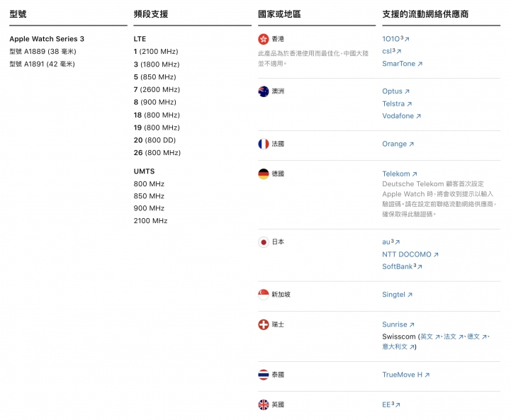This screenshot has width=511, height=420.
Task: Visit the Vodafone carrier link
Action: click(401, 116)
